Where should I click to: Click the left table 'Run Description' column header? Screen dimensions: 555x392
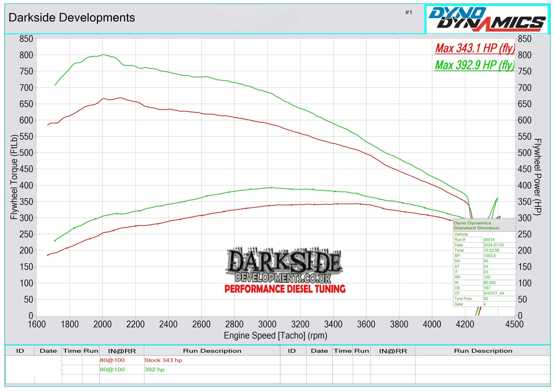tap(212, 351)
